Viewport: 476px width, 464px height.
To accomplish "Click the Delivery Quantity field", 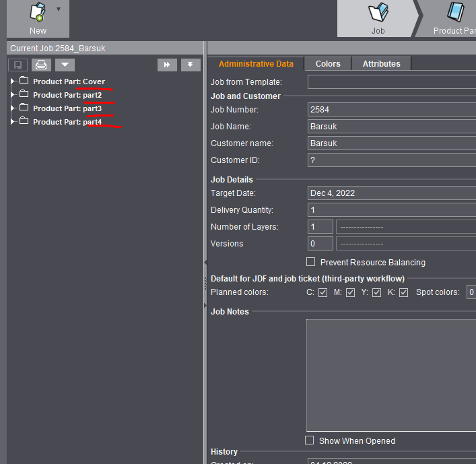I will pos(392,210).
